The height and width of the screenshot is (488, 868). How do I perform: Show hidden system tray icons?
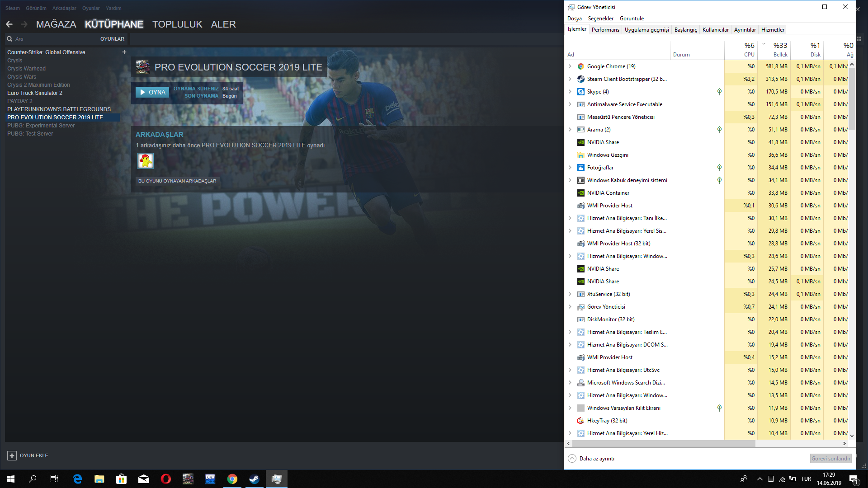coord(760,479)
